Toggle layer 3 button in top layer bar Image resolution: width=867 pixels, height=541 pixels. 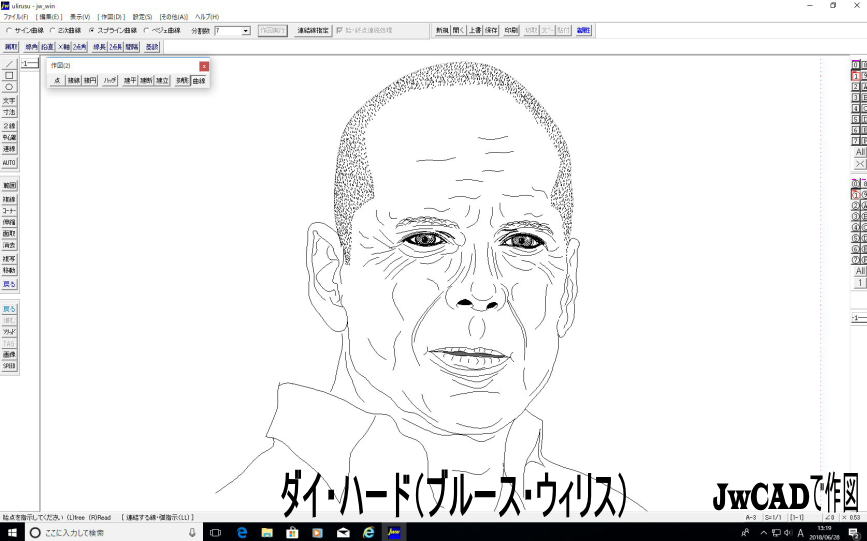(x=855, y=98)
